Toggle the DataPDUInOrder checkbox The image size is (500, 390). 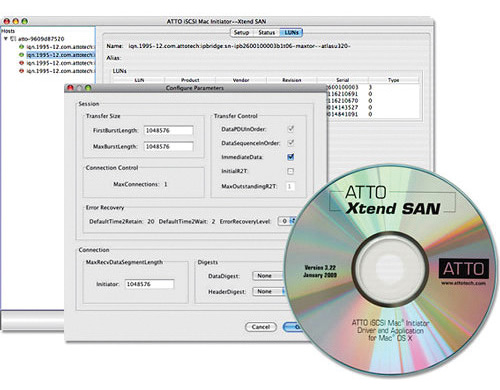[x=291, y=129]
